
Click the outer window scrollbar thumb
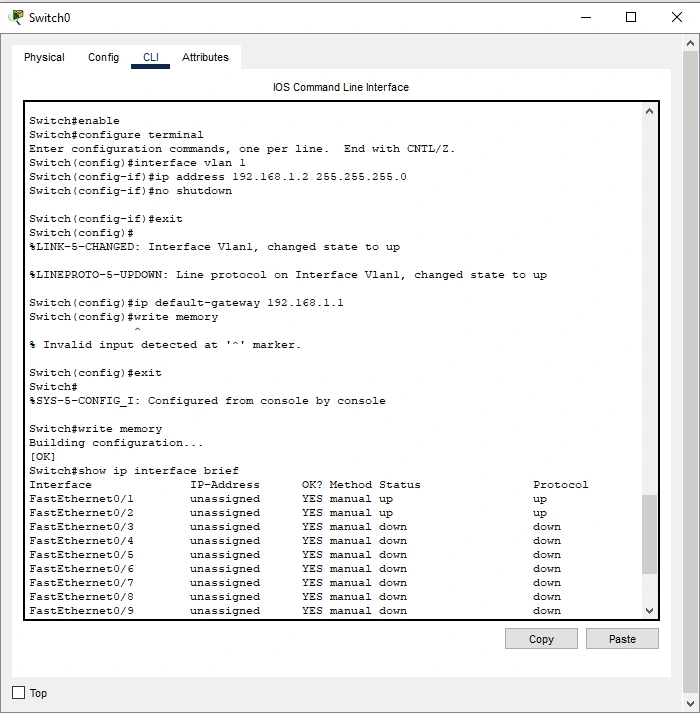click(690, 373)
